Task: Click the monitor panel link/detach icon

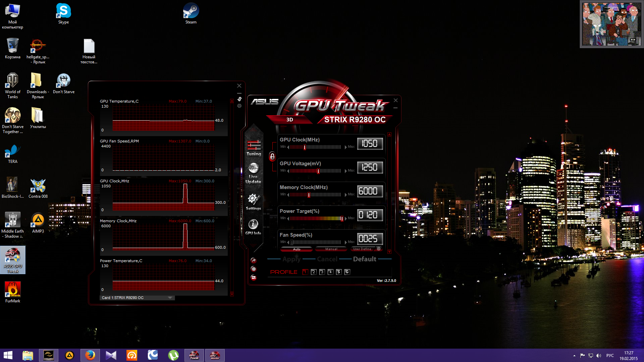Action: click(239, 99)
